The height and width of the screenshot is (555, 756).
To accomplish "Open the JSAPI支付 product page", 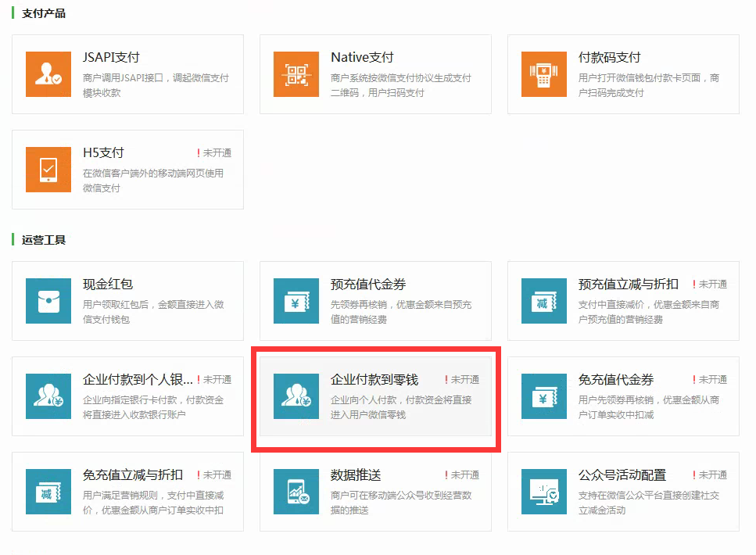I will point(127,74).
